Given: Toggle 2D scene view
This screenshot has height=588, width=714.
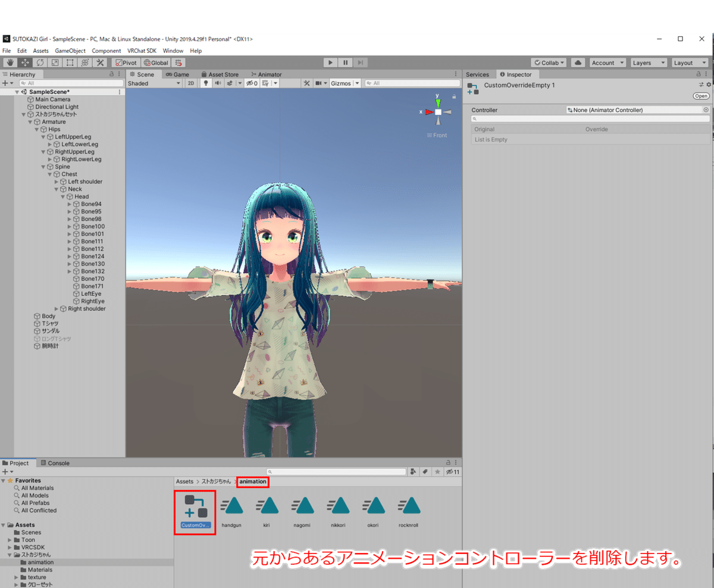Looking at the screenshot, I should pos(191,83).
